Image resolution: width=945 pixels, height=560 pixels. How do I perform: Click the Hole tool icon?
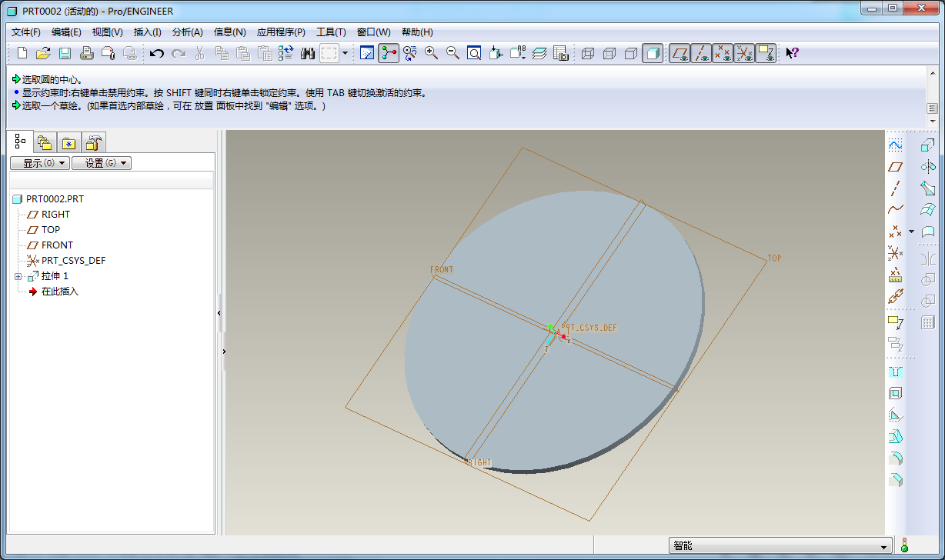895,372
